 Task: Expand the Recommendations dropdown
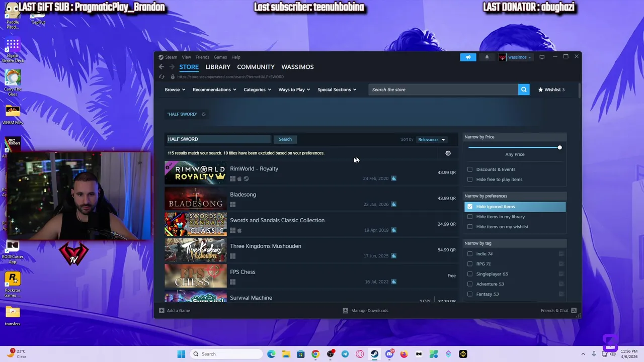(x=215, y=89)
